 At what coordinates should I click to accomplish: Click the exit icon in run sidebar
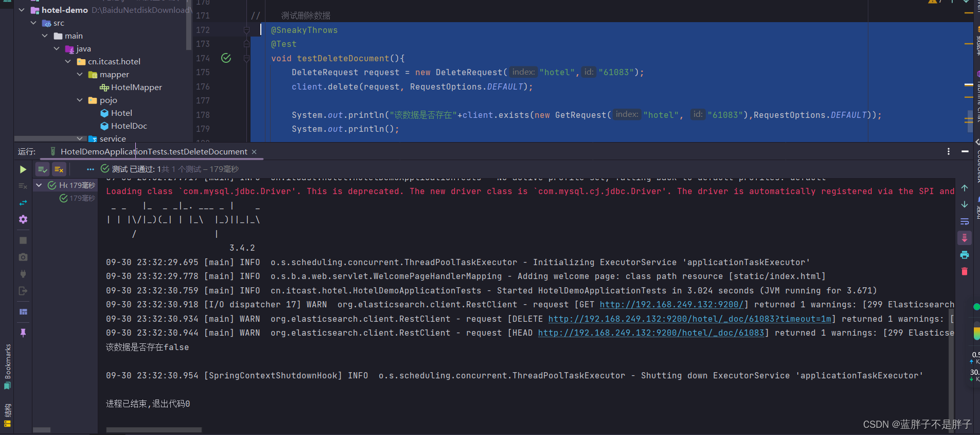[23, 291]
